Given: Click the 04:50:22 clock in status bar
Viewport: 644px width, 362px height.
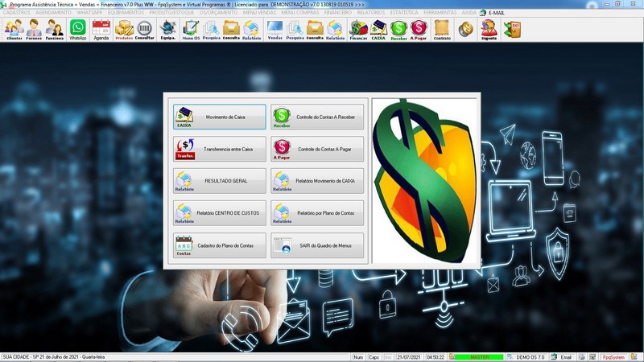Looking at the screenshot, I should (436, 357).
